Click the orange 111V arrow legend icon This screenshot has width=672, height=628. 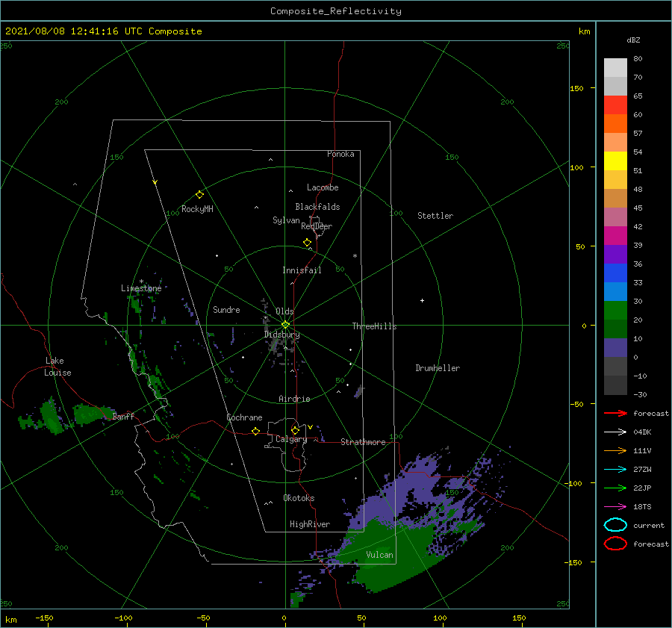coord(615,450)
